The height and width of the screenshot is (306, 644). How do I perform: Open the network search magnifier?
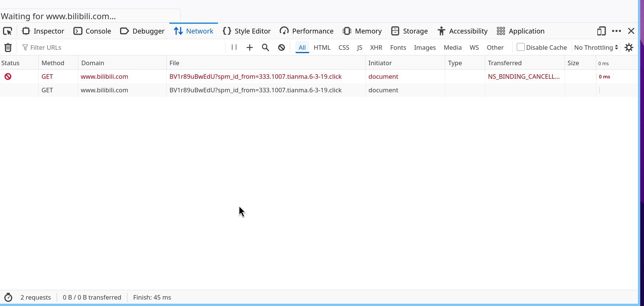[265, 47]
